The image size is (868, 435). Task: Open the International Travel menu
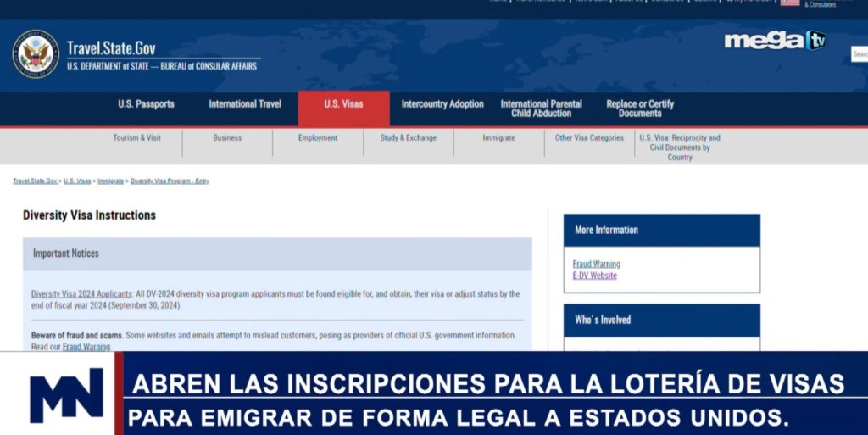(x=245, y=104)
